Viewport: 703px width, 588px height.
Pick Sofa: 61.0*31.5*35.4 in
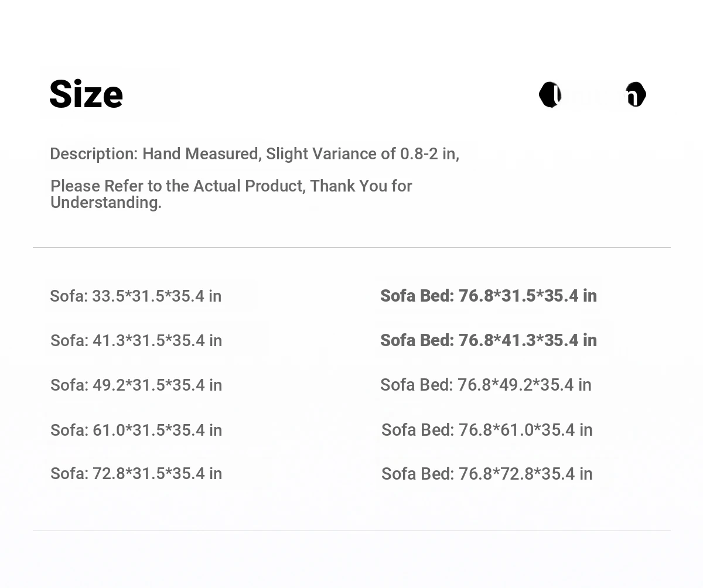[136, 430]
